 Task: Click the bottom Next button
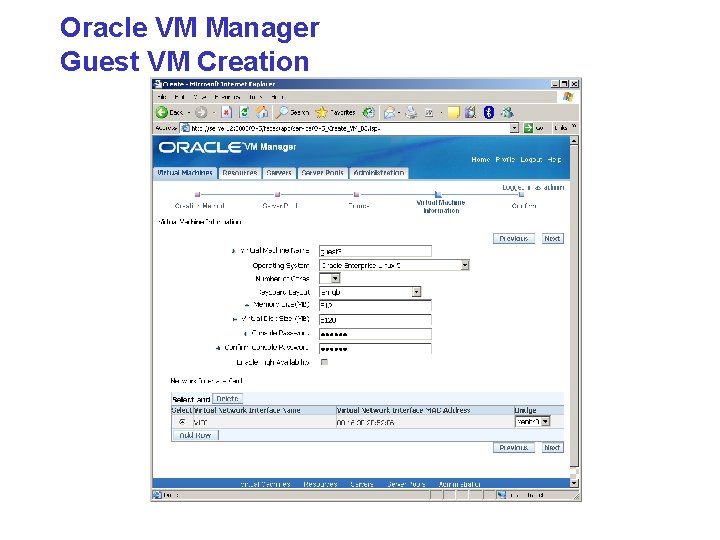552,447
